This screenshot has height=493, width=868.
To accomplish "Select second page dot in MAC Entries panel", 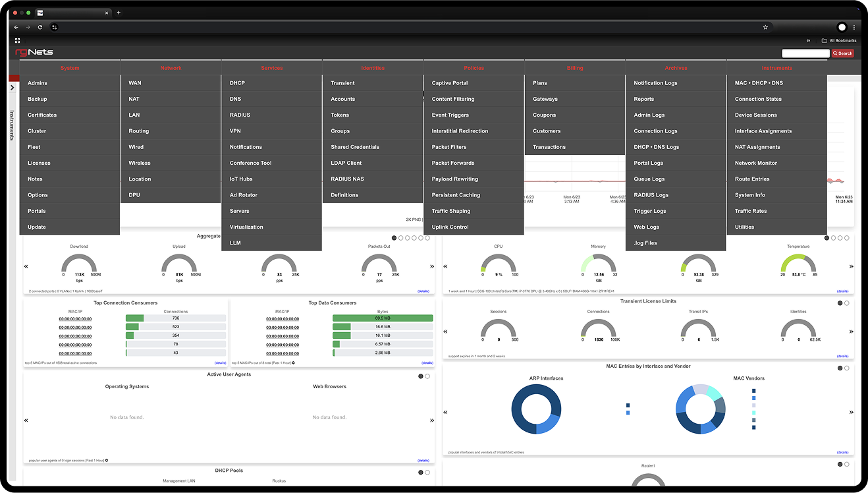I will click(x=847, y=368).
